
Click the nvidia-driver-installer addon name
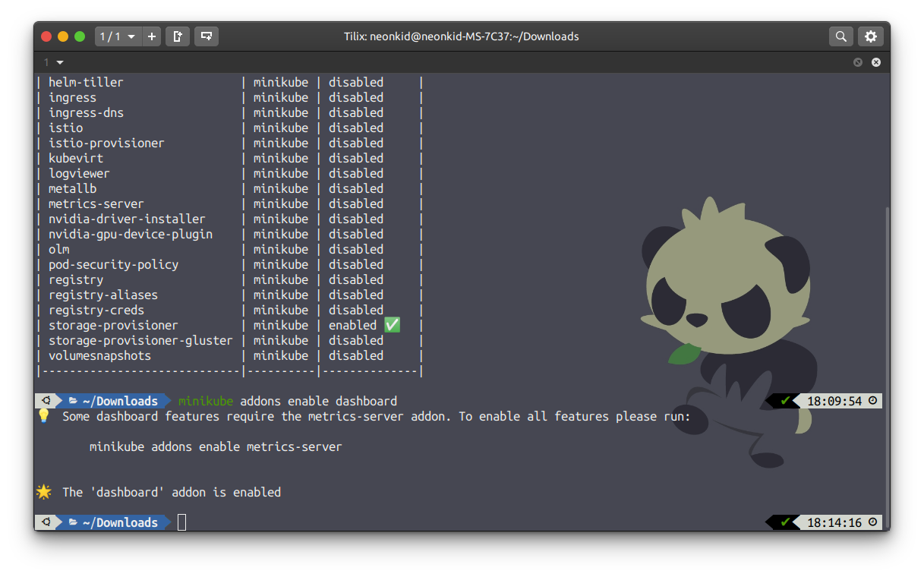click(127, 219)
